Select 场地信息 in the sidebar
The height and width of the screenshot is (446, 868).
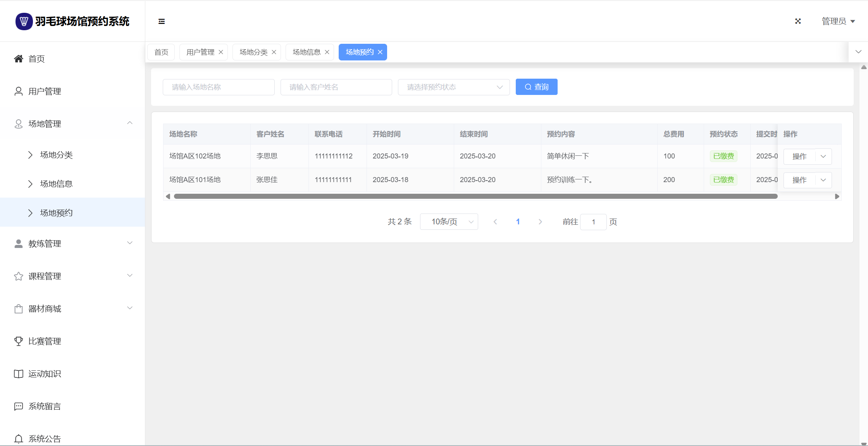click(56, 184)
